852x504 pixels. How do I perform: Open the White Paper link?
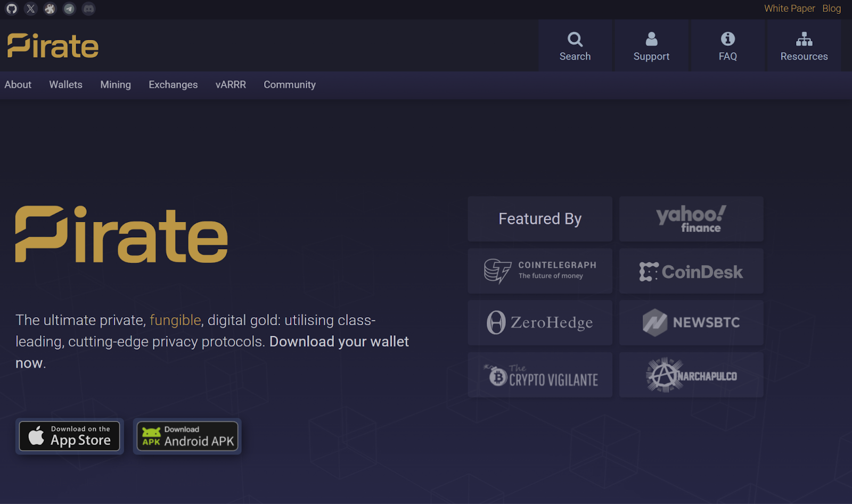pyautogui.click(x=790, y=9)
